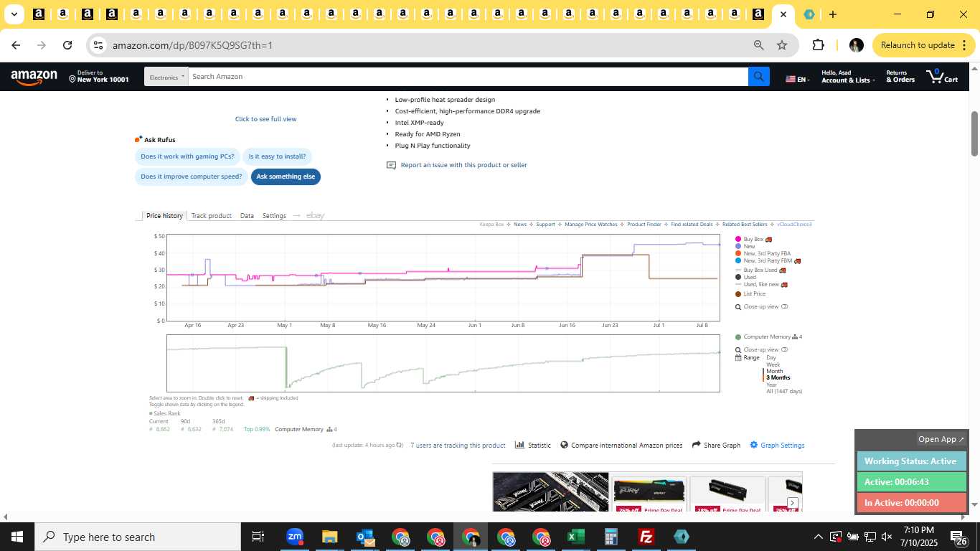Bookmark page with the star icon

click(782, 45)
